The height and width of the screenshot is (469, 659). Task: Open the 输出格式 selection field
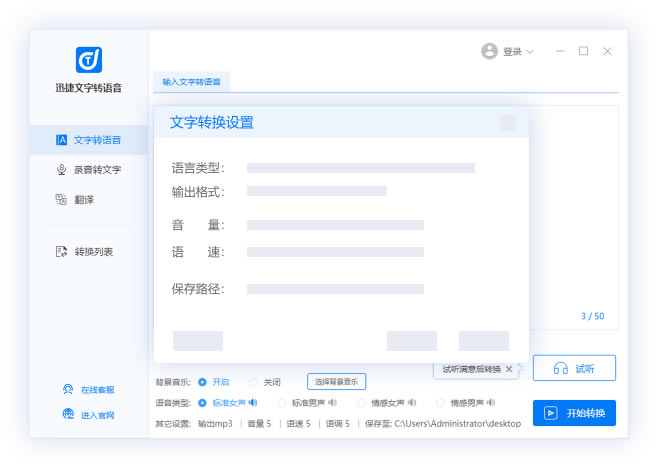point(316,191)
